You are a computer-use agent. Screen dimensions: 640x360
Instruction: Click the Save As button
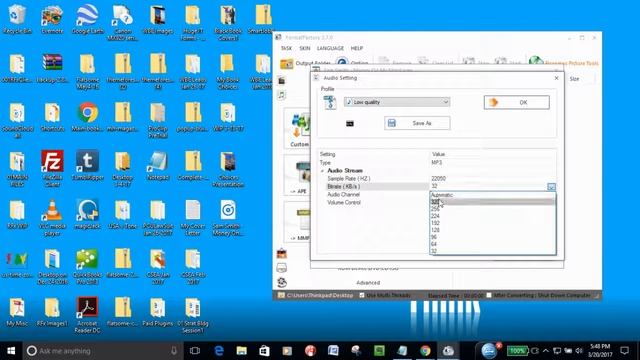click(417, 123)
